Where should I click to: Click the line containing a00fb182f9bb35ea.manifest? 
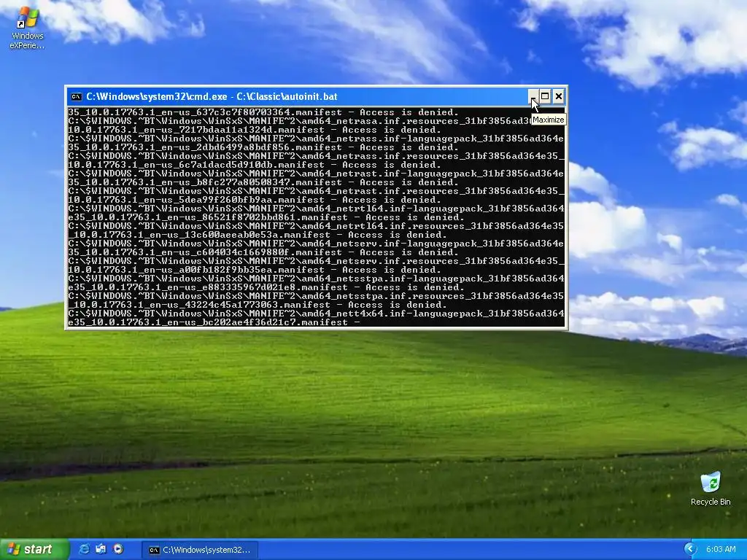pyautogui.click(x=255, y=270)
